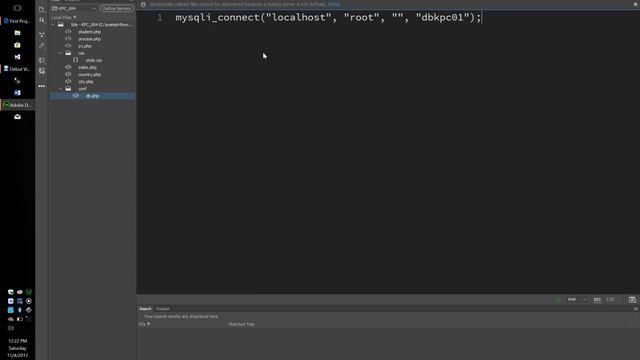Click the clock showing 12:22 PM

17,341
